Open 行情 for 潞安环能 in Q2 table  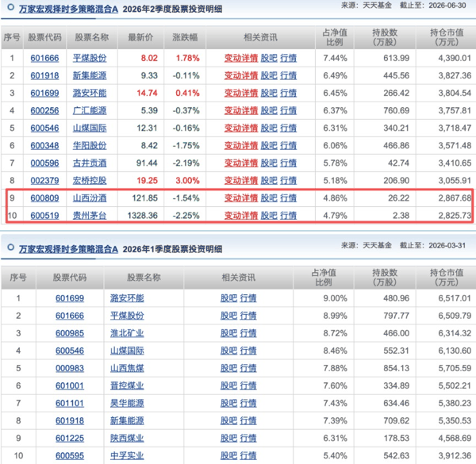(x=288, y=93)
